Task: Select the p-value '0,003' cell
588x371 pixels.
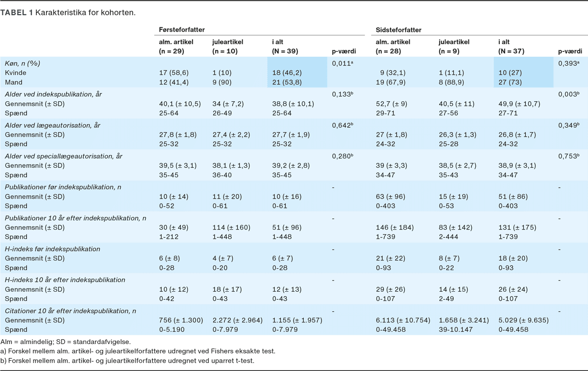Action: [x=569, y=94]
